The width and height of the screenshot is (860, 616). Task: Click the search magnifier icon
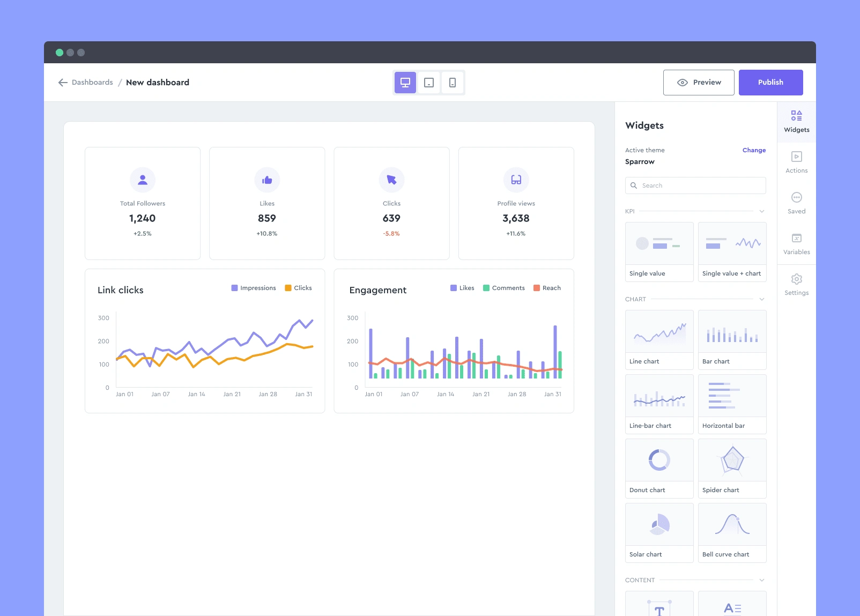click(x=634, y=185)
